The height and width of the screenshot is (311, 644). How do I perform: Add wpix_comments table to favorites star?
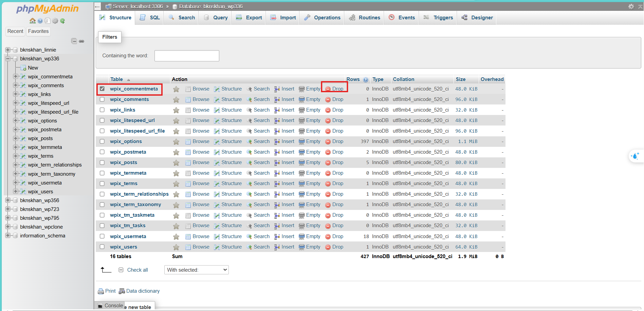176,100
